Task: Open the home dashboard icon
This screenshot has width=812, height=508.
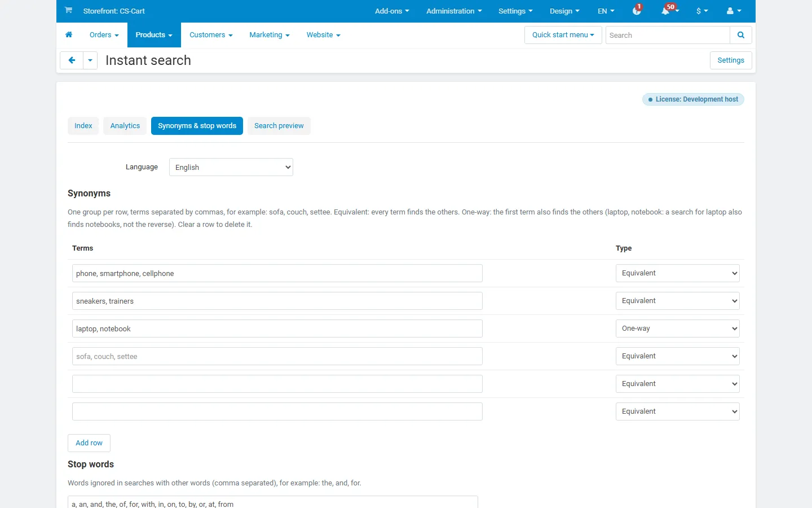Action: click(x=69, y=35)
